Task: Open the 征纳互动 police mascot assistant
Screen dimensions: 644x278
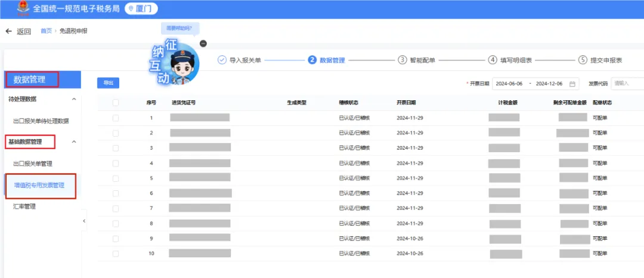Action: (x=176, y=63)
